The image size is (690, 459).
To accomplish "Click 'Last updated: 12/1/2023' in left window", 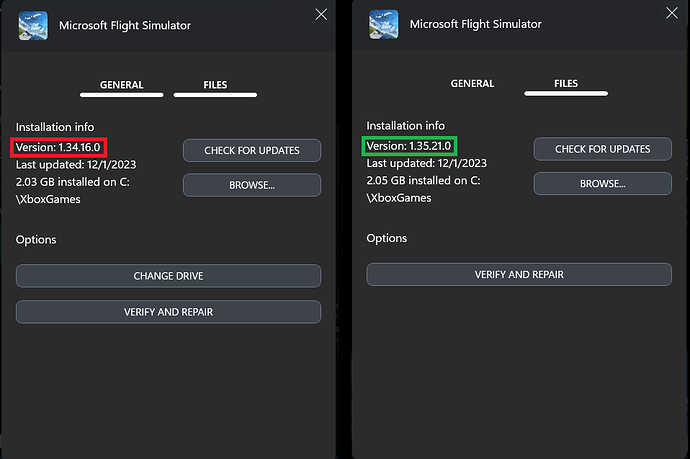I will (x=76, y=165).
